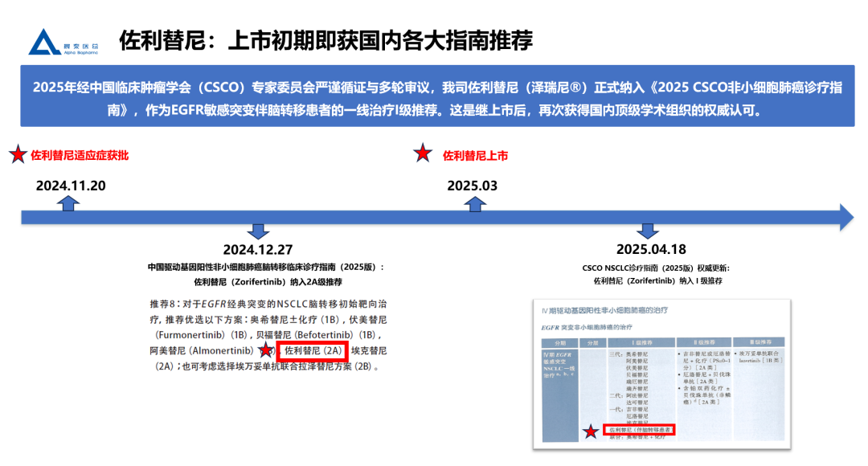The width and height of the screenshot is (868, 466).
Task: Click the arrowhead at the timeline's end
Action: click(x=846, y=218)
